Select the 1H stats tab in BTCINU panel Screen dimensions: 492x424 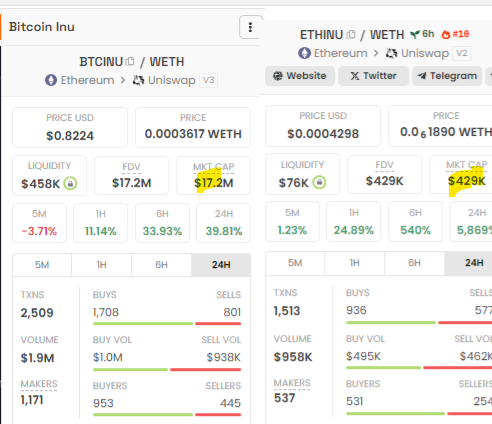[102, 265]
